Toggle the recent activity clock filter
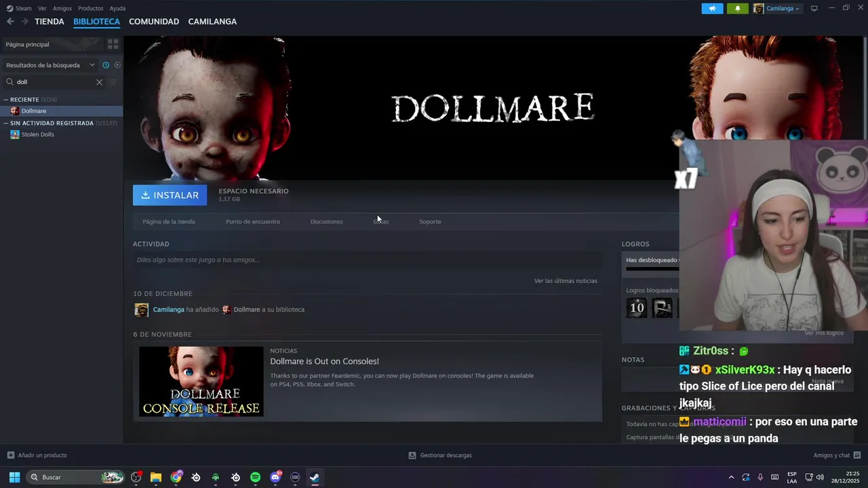The image size is (868, 488). 106,65
